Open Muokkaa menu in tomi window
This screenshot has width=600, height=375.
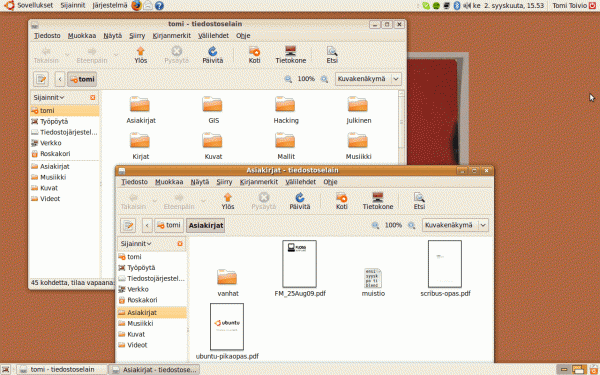point(82,36)
